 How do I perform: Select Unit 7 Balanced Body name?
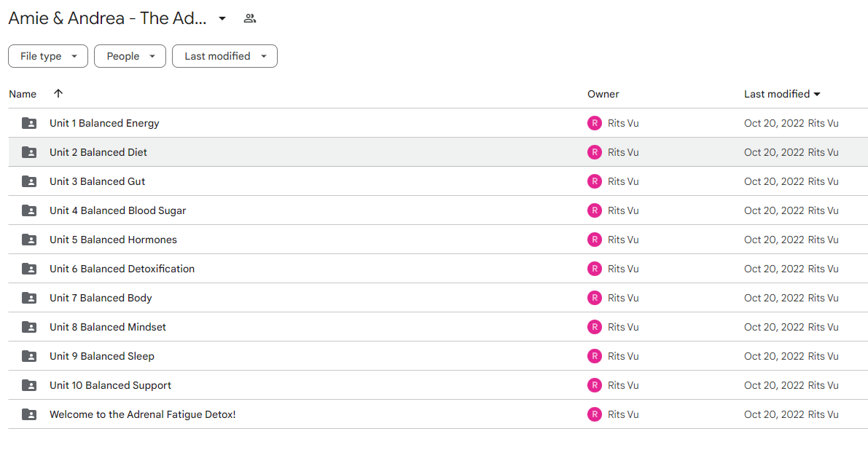101,298
